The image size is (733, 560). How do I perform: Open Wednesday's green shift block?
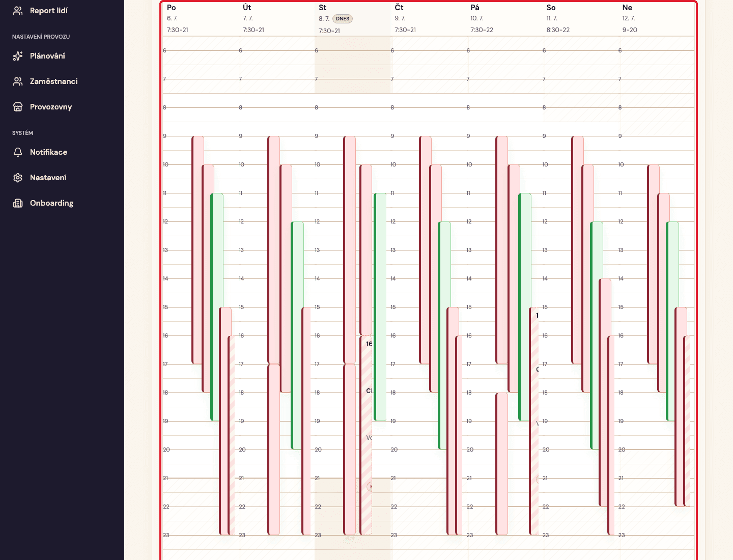[380, 307]
